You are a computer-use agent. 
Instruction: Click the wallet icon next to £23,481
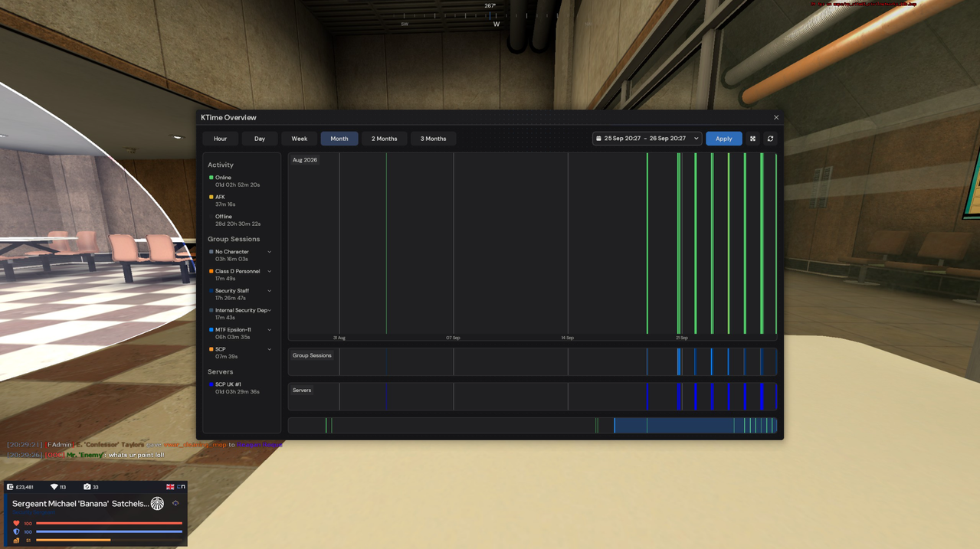(10, 487)
